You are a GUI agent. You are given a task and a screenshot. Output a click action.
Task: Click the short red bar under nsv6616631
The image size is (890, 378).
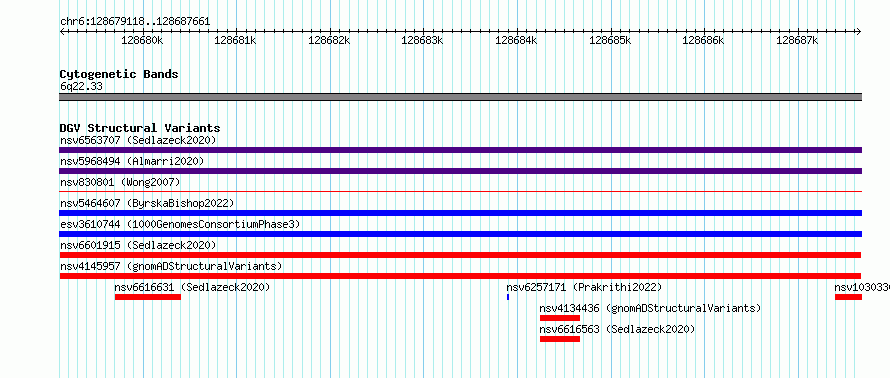(148, 297)
